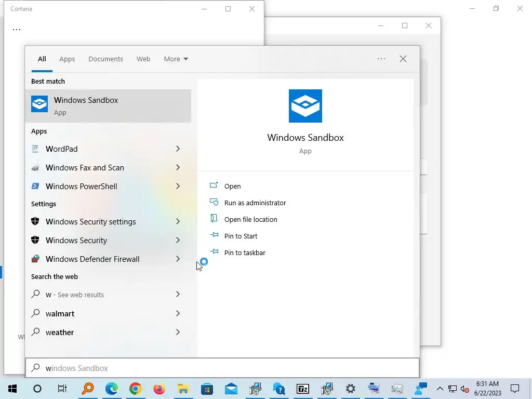Click shield icon beside Windows Security settings
This screenshot has width=532, height=399.
35,221
